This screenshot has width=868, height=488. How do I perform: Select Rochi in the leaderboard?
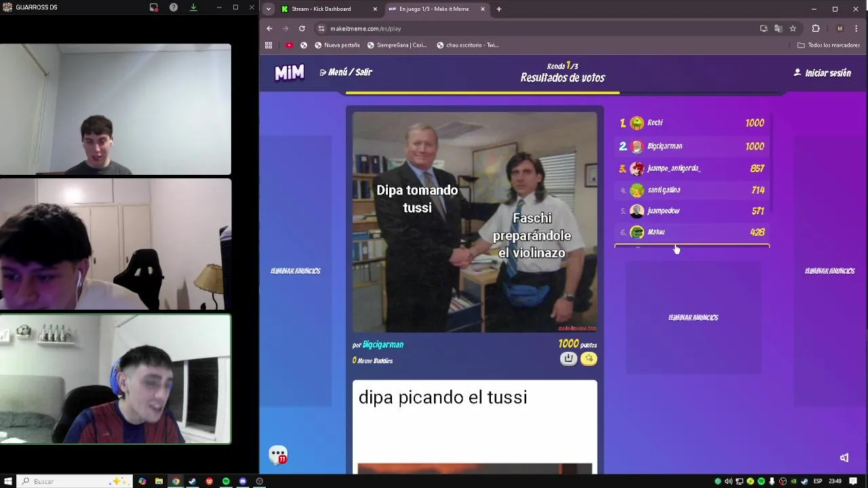pos(692,123)
